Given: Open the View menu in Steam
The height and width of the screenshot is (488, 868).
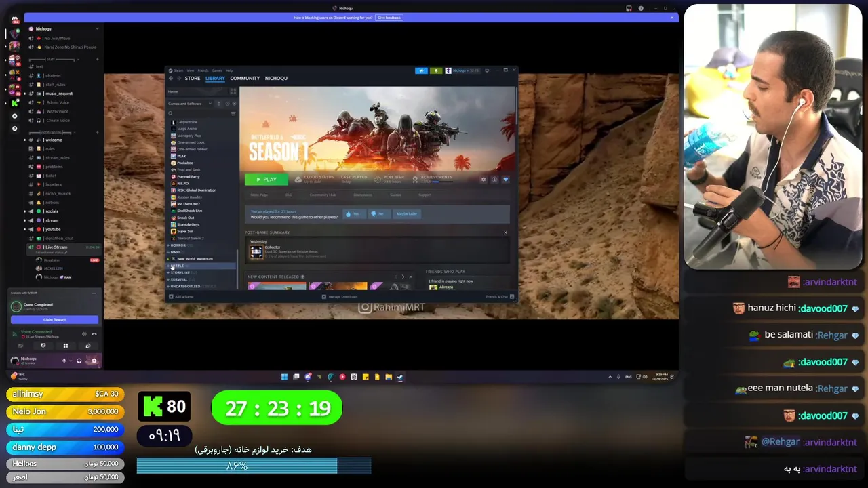Looking at the screenshot, I should [x=191, y=70].
